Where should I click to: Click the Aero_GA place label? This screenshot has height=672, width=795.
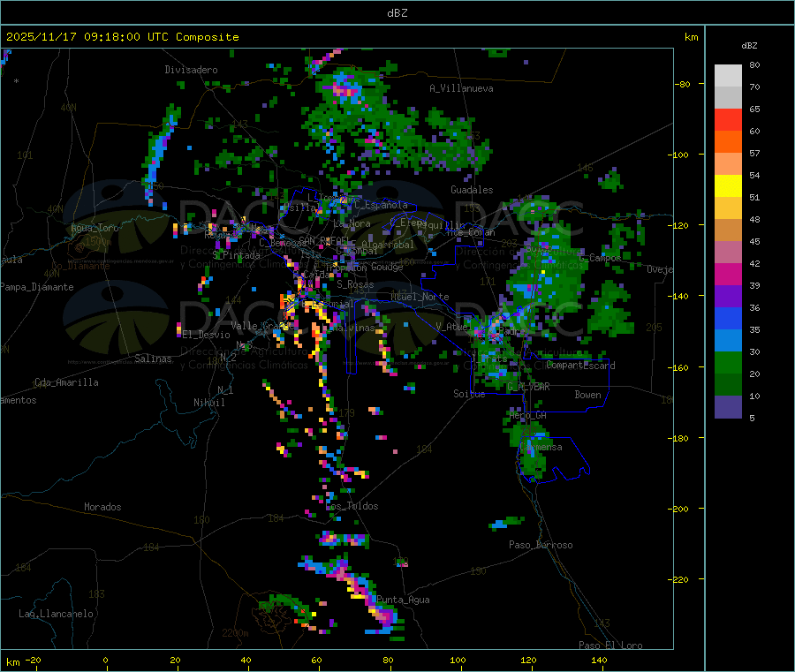tap(528, 415)
